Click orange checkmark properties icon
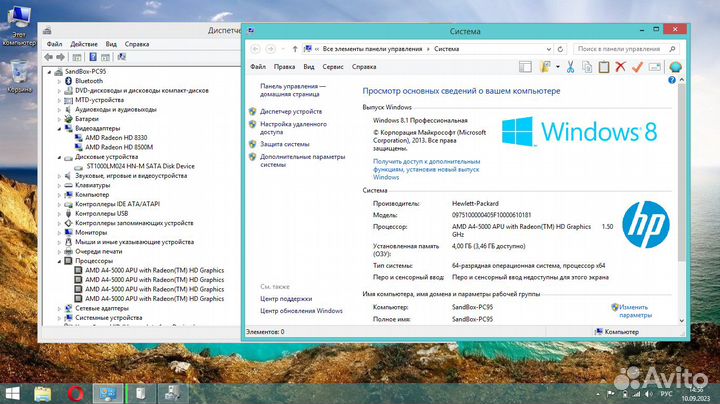Screen dimensions: 720x404 637,67
